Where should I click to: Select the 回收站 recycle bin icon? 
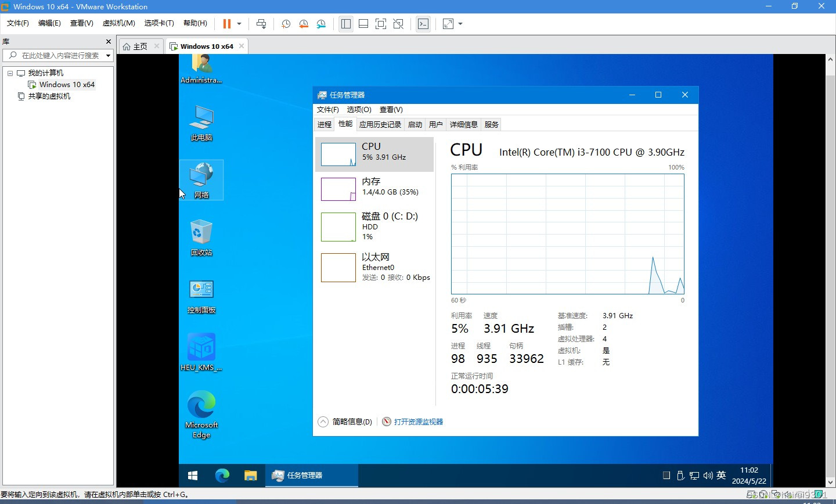pyautogui.click(x=201, y=237)
